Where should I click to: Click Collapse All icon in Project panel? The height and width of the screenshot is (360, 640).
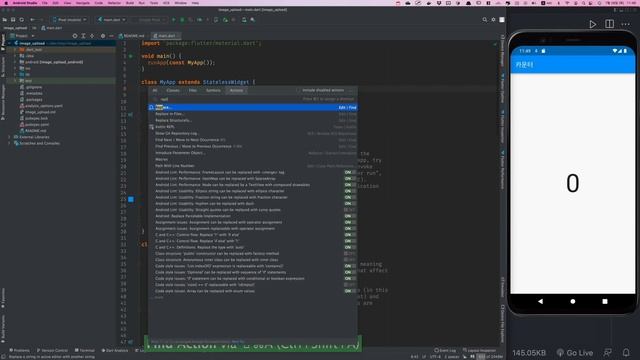click(x=92, y=36)
